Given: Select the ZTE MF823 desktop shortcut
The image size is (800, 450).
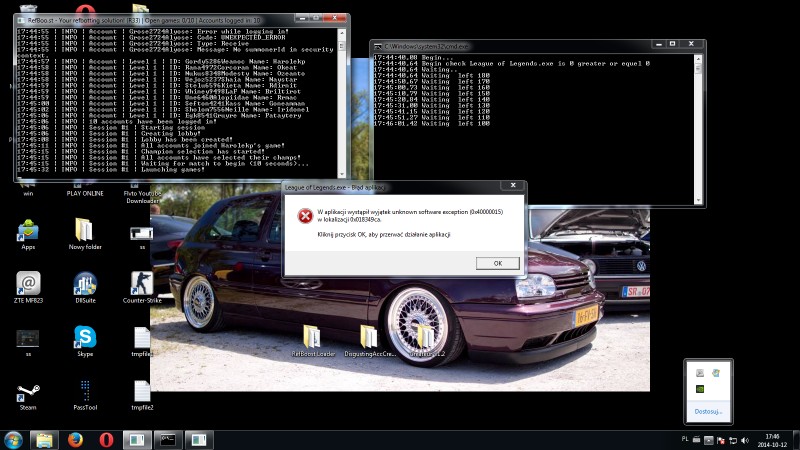Looking at the screenshot, I should (28, 288).
